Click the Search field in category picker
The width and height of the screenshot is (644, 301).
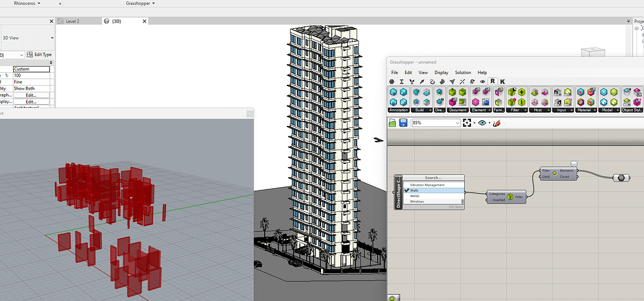pyautogui.click(x=434, y=178)
